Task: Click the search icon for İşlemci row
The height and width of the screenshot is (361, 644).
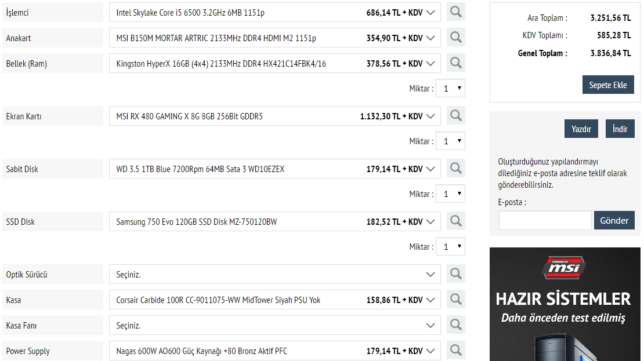Action: (x=455, y=12)
